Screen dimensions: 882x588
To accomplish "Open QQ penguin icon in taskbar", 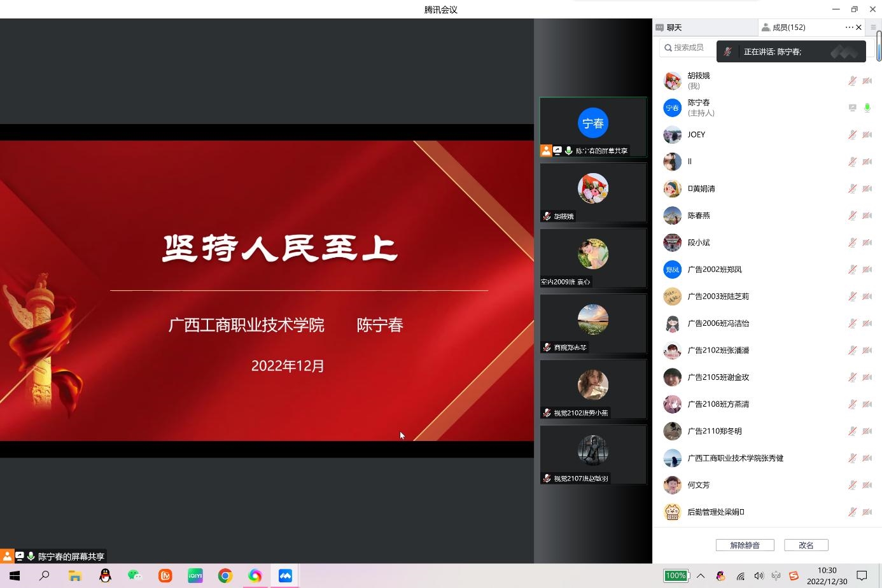I will pyautogui.click(x=105, y=576).
